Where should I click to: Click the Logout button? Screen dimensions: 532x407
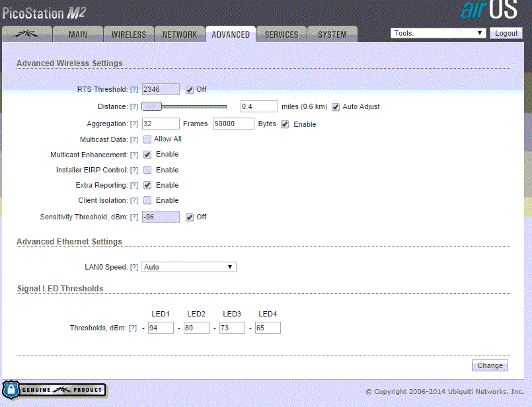pyautogui.click(x=506, y=33)
